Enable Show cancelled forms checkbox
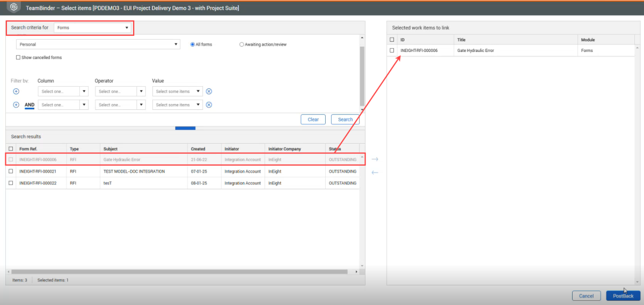Viewport: 644px width, 305px height. pos(18,57)
